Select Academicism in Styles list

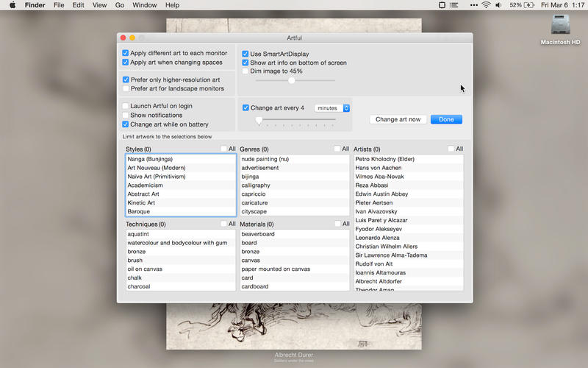(181, 185)
